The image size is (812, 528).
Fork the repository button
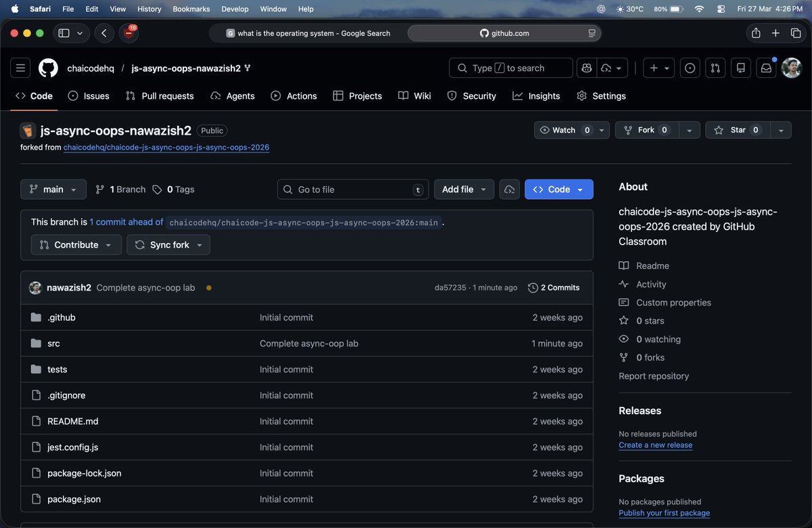click(646, 130)
